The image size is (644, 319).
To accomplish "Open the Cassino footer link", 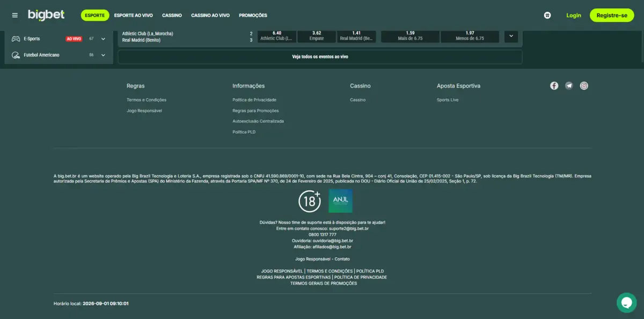I will pyautogui.click(x=358, y=100).
